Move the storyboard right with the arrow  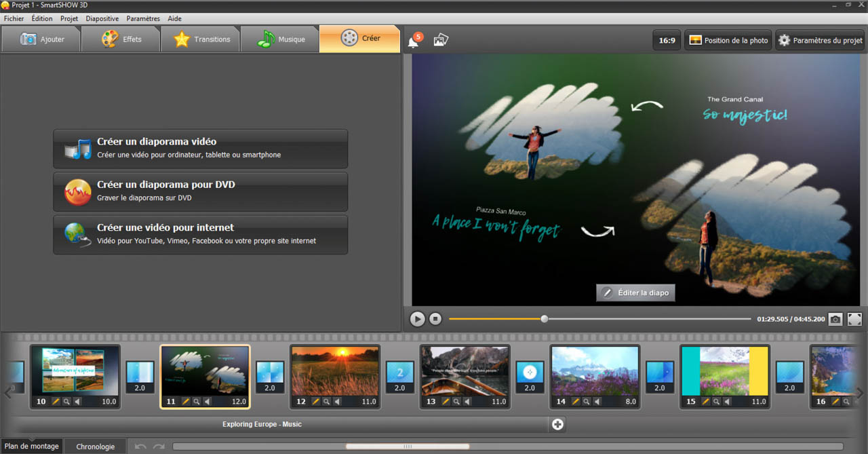(860, 393)
